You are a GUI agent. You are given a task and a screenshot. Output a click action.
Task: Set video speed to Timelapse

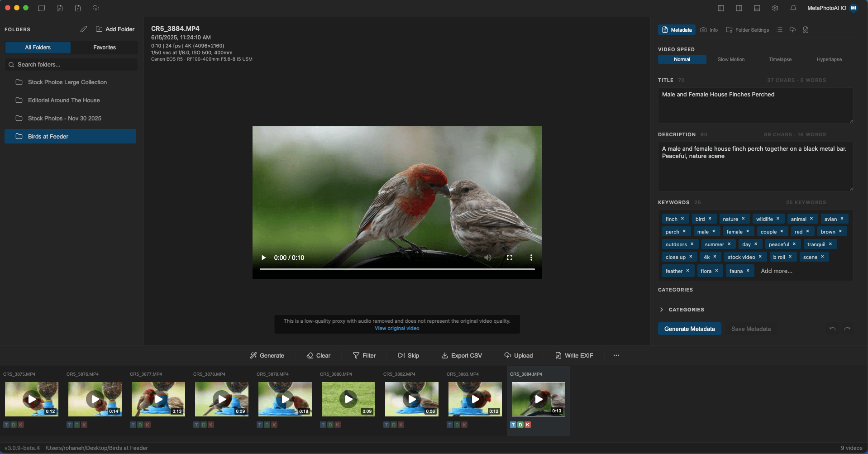(x=780, y=59)
